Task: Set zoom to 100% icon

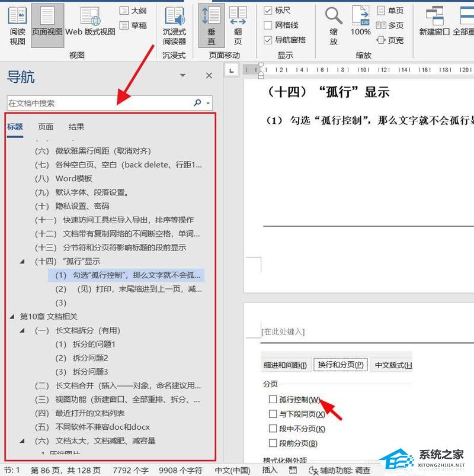Action: [360, 21]
